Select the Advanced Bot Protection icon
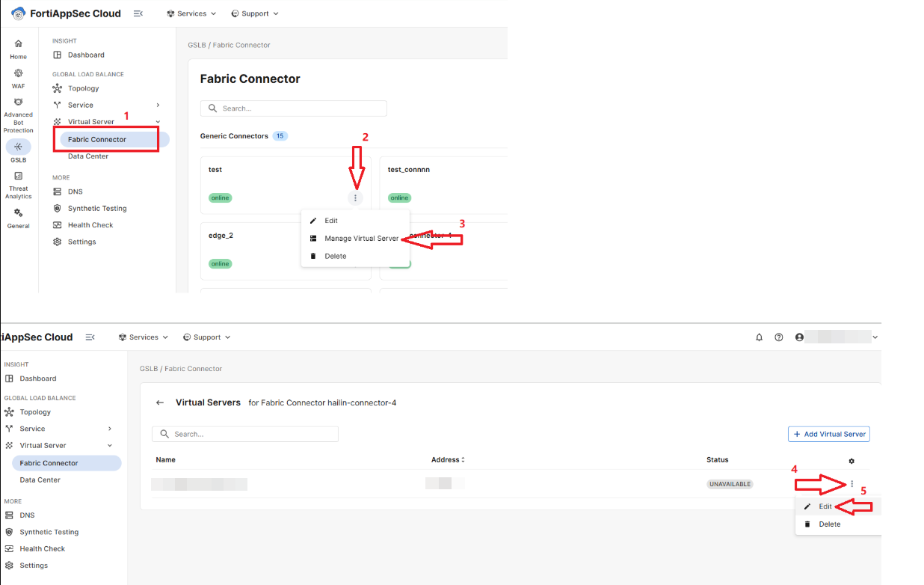924x585 pixels. [x=19, y=102]
